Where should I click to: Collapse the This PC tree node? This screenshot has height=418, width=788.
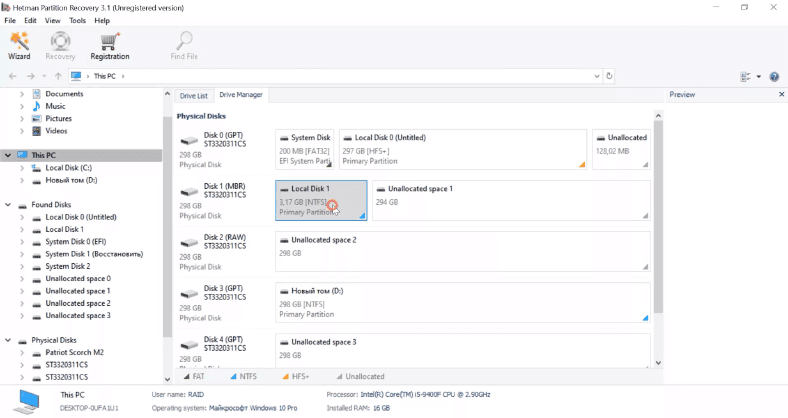(8, 155)
